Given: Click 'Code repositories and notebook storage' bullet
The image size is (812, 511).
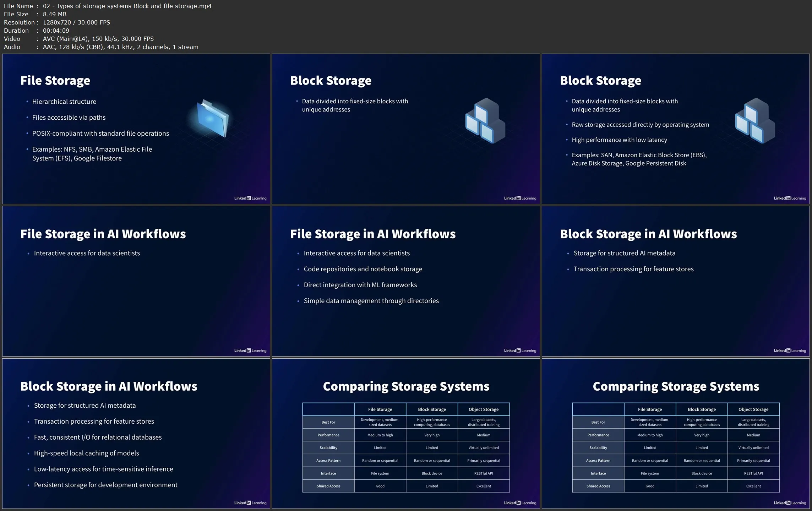Looking at the screenshot, I should click(363, 269).
